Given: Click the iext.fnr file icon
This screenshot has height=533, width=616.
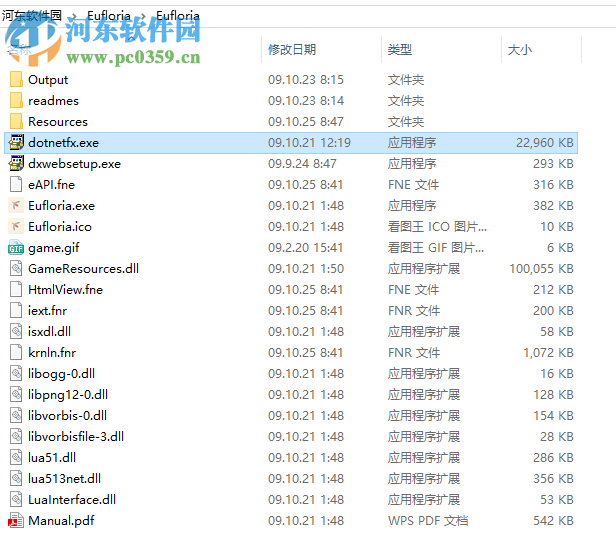Looking at the screenshot, I should pyautogui.click(x=16, y=311).
